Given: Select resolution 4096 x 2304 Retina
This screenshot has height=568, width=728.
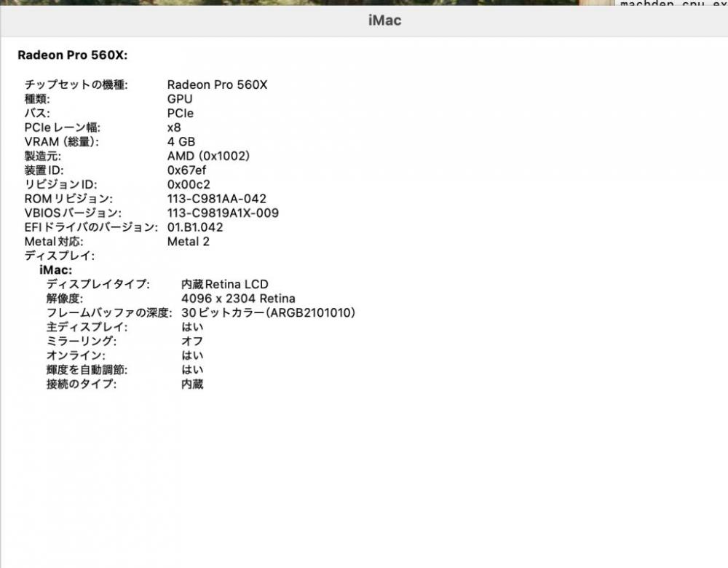Looking at the screenshot, I should click(x=238, y=299).
